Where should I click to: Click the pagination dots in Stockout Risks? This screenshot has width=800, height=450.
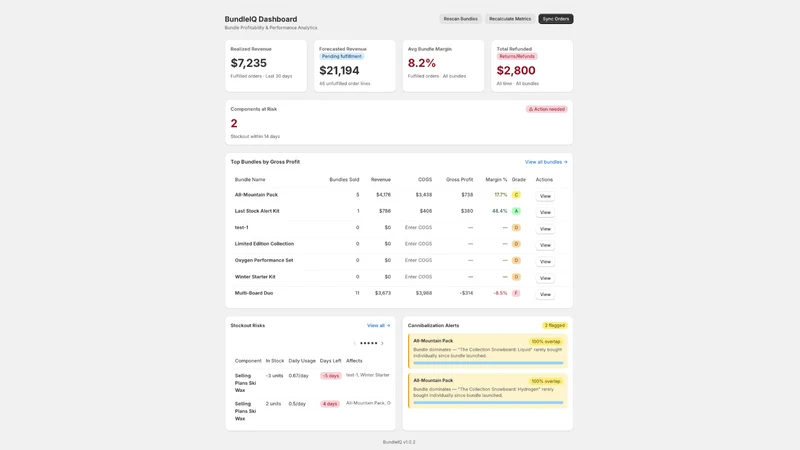[368, 343]
